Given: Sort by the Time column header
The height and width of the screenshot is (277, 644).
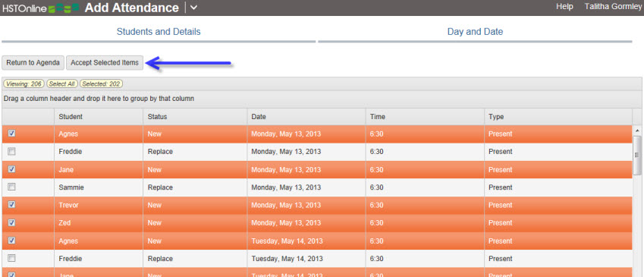Looking at the screenshot, I should pyautogui.click(x=425, y=117).
